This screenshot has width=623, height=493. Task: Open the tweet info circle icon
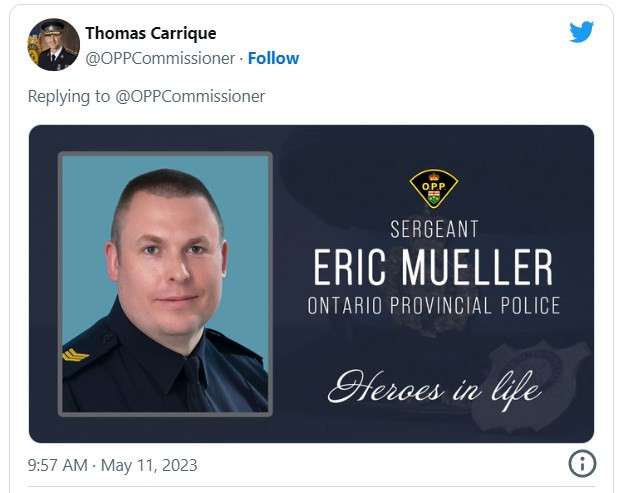(x=582, y=464)
